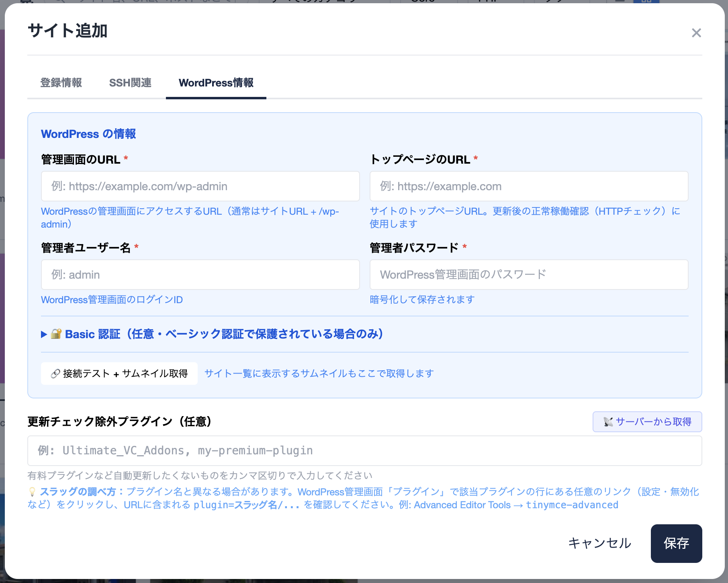This screenshot has width=728, height=583.
Task: Click the スラッグの調べ方 help text
Action: (x=363, y=498)
